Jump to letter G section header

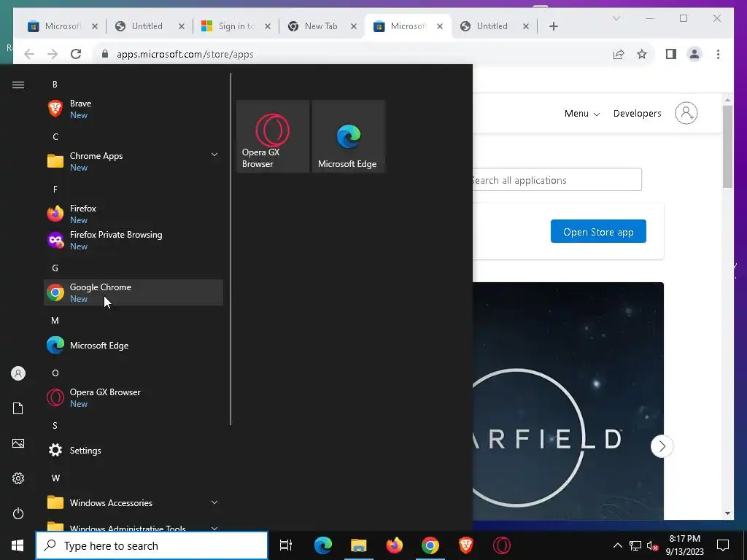pos(55,268)
